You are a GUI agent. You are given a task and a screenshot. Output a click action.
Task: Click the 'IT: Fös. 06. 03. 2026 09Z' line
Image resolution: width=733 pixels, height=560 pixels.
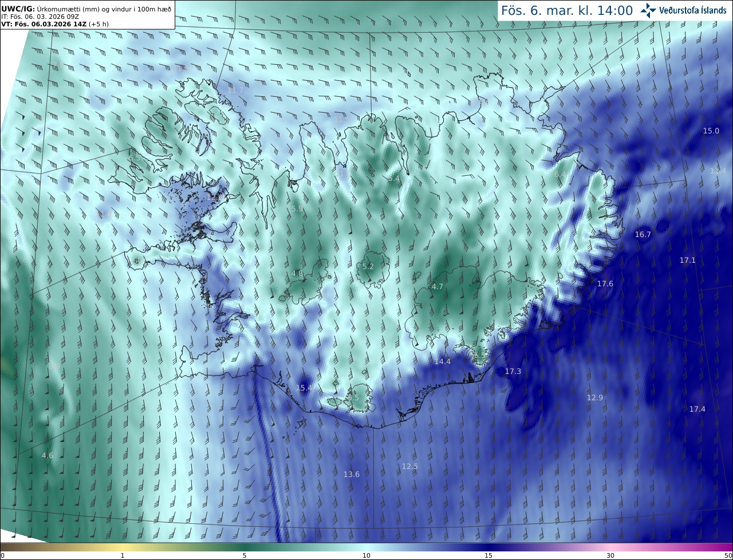[x=40, y=16]
